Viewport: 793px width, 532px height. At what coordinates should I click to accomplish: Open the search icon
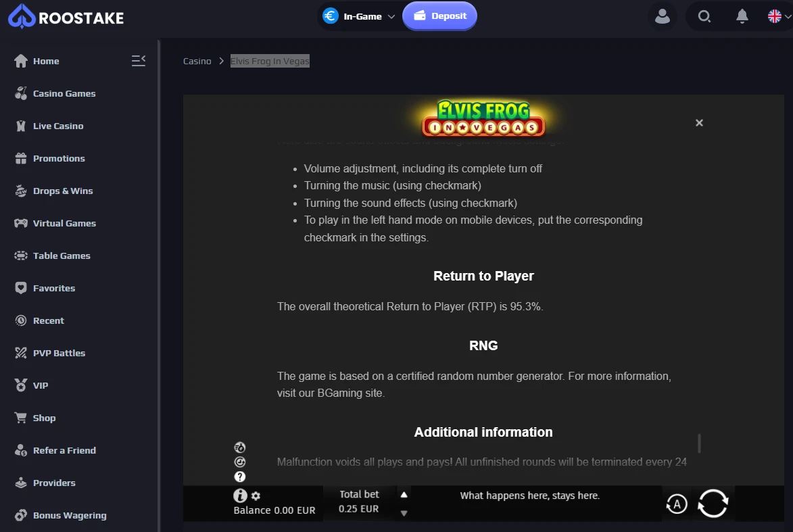pyautogui.click(x=704, y=17)
